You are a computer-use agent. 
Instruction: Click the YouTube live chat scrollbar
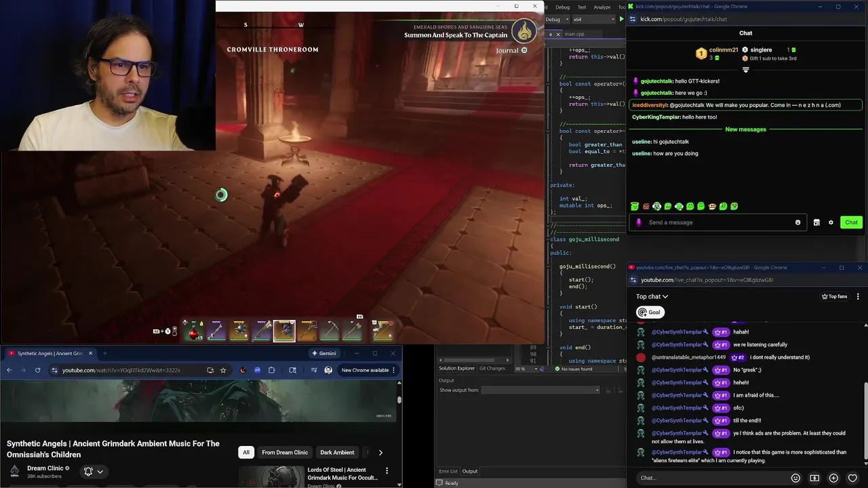(x=866, y=420)
